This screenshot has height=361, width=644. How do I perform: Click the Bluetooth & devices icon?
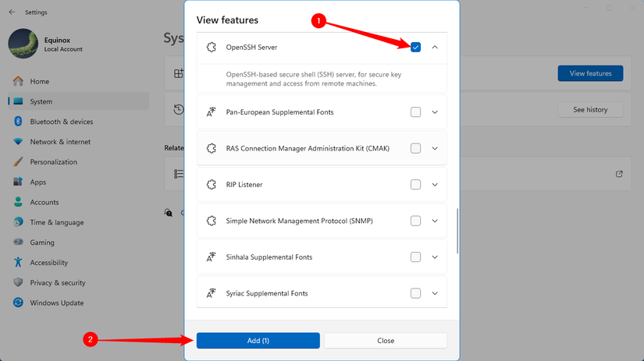point(17,122)
